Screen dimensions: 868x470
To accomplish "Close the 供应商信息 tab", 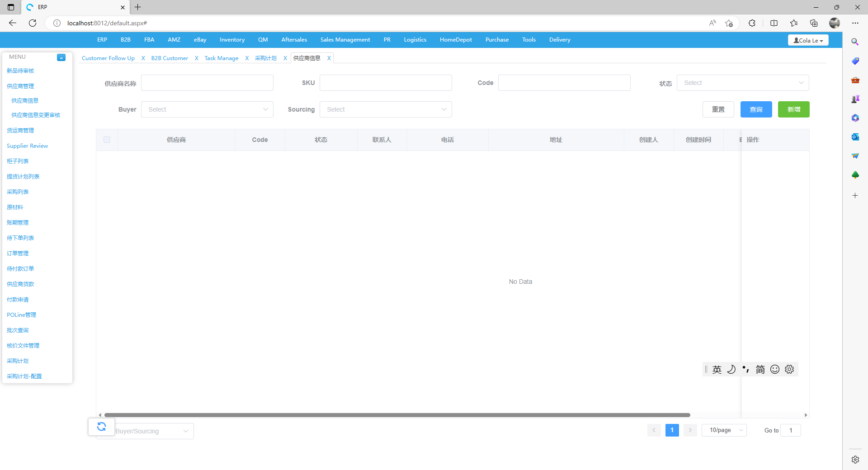I will (329, 58).
